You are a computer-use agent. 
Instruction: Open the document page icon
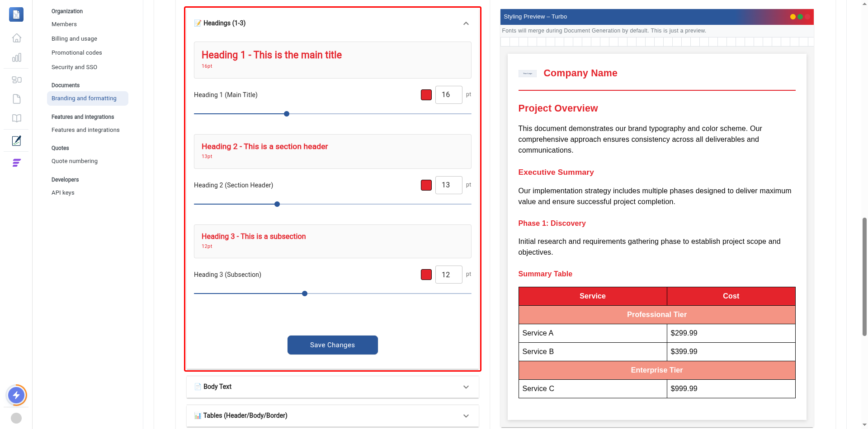point(17,99)
